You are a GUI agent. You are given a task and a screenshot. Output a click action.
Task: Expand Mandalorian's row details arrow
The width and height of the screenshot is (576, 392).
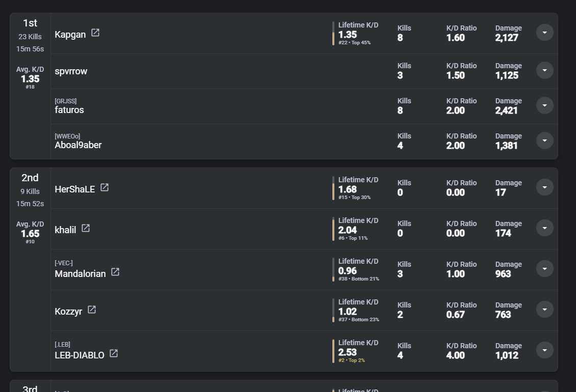(544, 269)
